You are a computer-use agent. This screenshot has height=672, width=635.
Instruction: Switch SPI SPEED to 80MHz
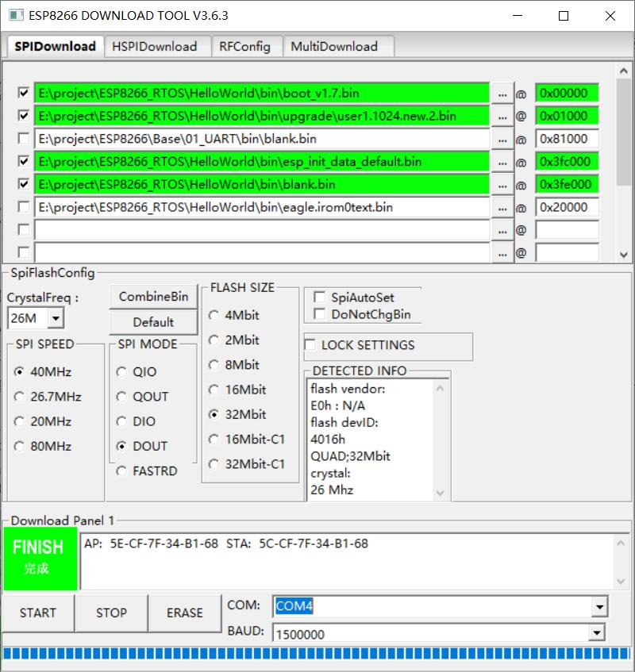pos(19,446)
